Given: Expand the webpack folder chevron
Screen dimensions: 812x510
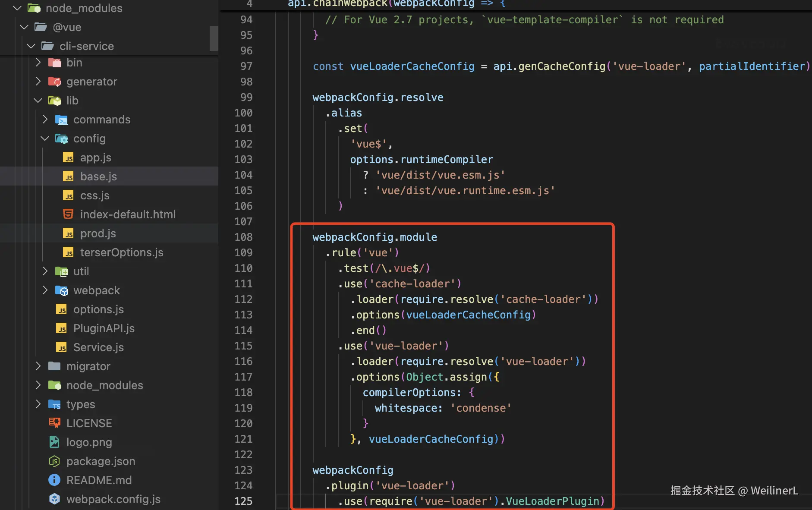Looking at the screenshot, I should tap(45, 290).
